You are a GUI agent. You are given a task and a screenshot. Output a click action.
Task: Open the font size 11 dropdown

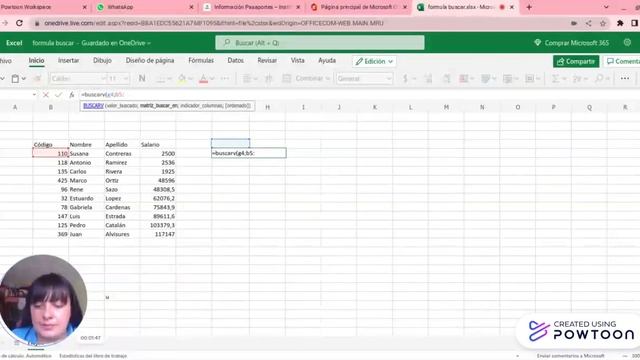click(x=126, y=78)
